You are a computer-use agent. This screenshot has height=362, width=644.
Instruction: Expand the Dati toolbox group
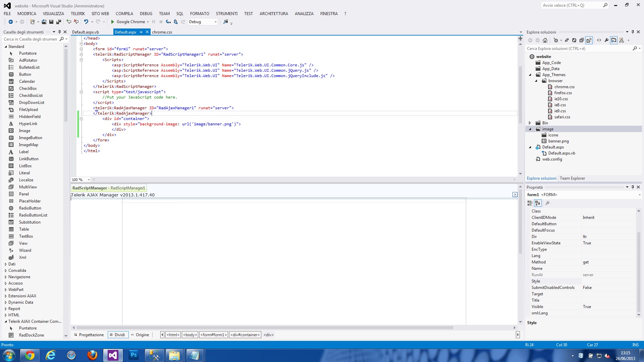click(6, 264)
